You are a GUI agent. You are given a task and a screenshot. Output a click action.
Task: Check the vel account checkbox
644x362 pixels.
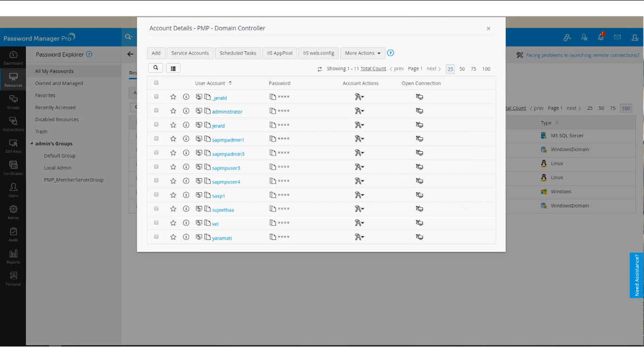point(156,222)
